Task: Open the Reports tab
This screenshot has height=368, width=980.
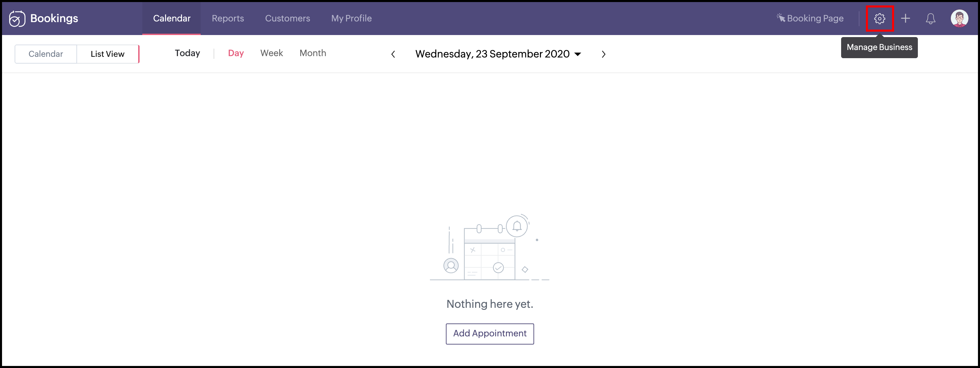Action: 228,18
